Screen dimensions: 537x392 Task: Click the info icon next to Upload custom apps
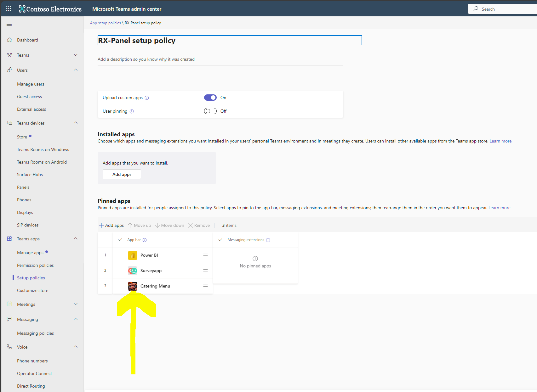tap(147, 98)
